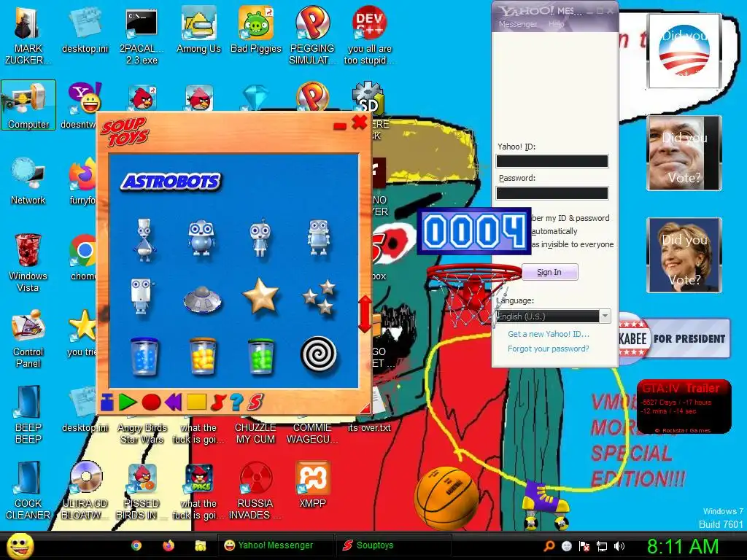Choose the black-and-white spiral toy
747x560 pixels.
point(319,355)
